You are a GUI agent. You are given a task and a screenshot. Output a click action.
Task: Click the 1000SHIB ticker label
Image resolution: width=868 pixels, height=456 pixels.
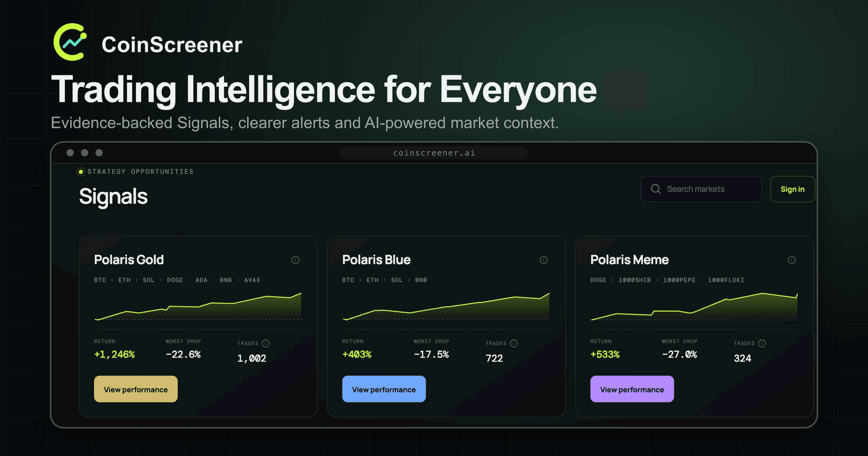635,280
